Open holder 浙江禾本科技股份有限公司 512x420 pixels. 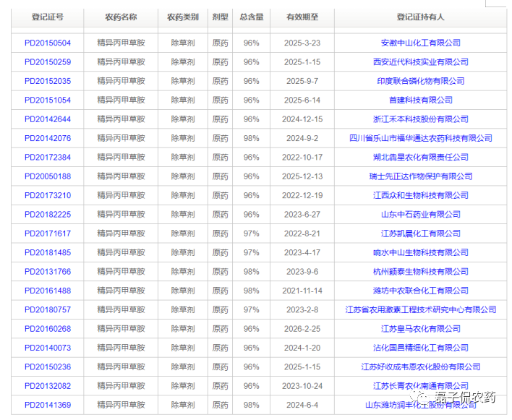tap(421, 119)
